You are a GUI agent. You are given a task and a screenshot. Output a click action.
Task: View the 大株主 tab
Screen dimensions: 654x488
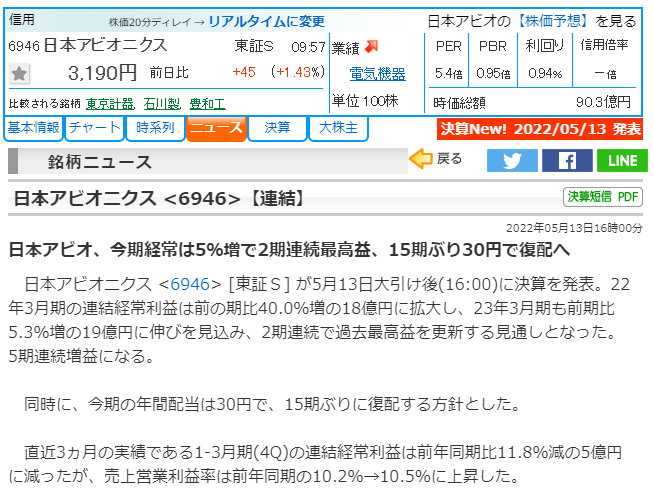click(338, 128)
